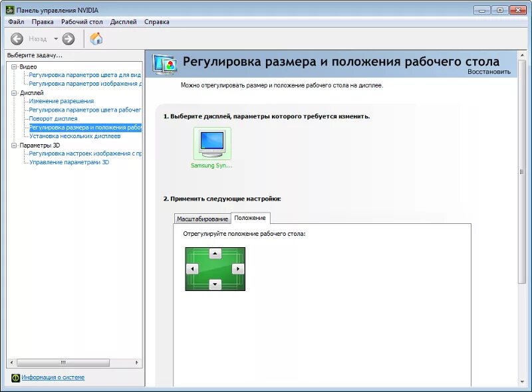Click the system information icon
The width and height of the screenshot is (532, 392).
(15, 378)
